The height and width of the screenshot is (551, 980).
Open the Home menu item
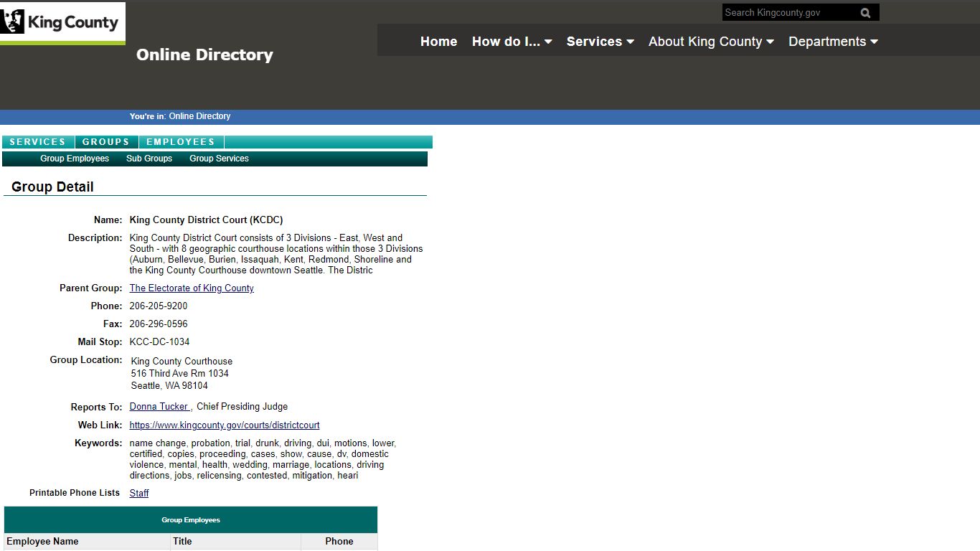point(438,42)
